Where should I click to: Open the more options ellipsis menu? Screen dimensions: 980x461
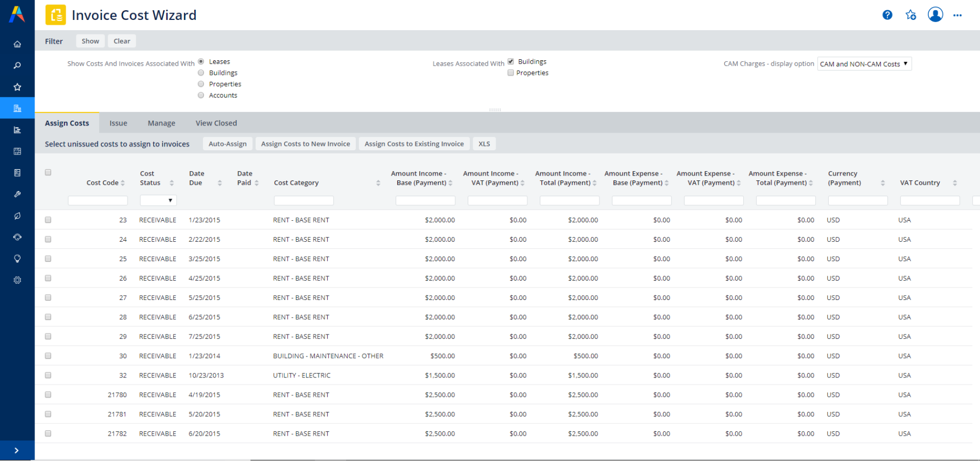coord(957,15)
